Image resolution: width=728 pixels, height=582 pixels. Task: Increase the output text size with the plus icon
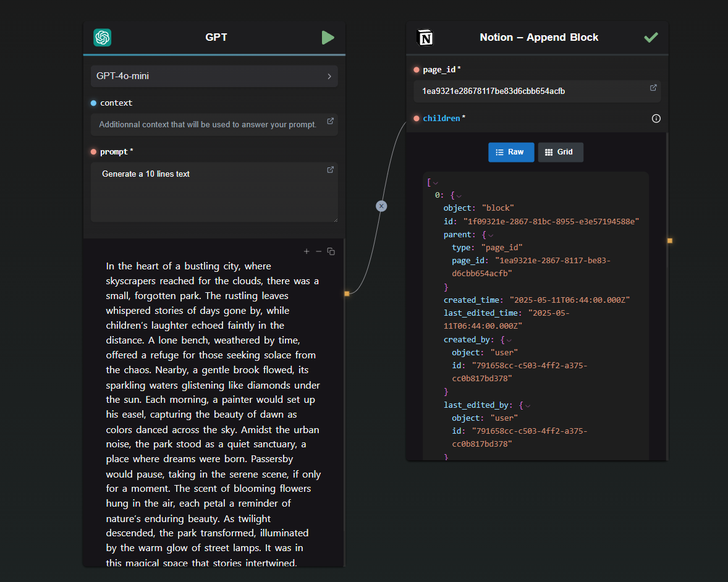(x=307, y=251)
